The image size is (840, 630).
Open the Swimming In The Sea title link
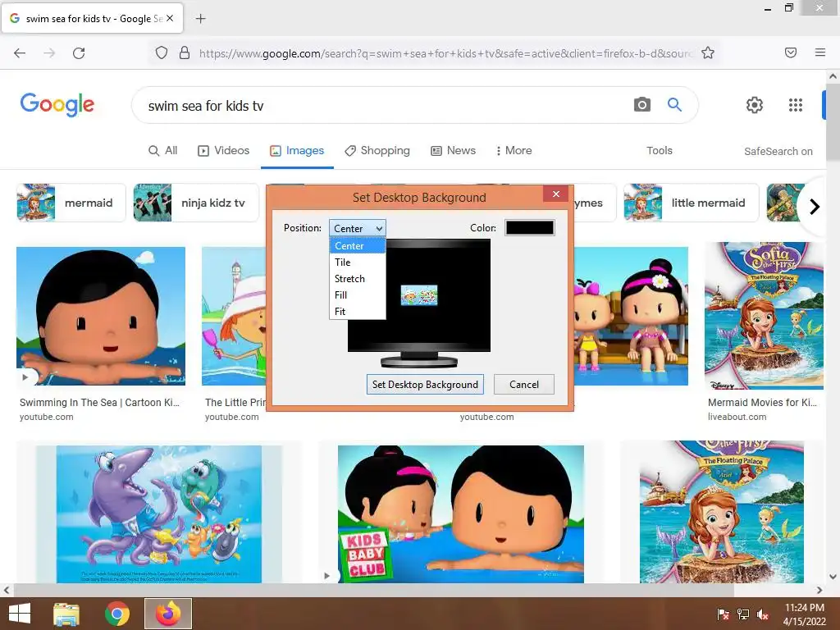point(99,402)
